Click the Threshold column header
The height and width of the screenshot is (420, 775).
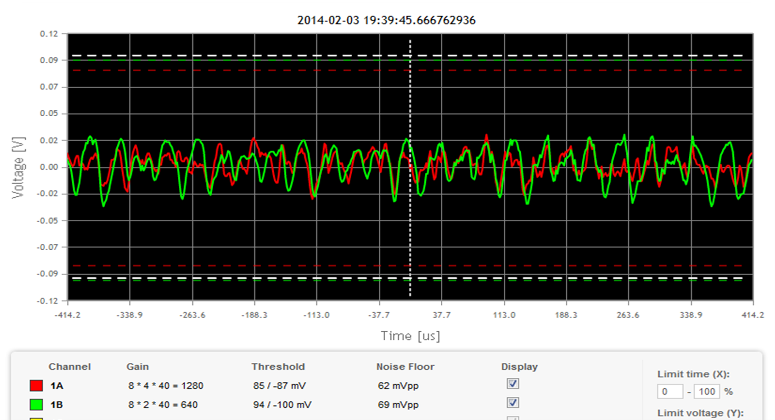(278, 366)
